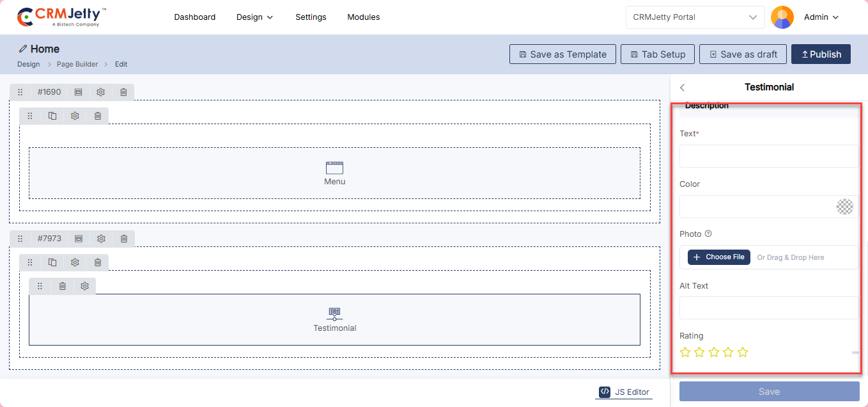Go to the Dashboard menu item

tap(194, 17)
